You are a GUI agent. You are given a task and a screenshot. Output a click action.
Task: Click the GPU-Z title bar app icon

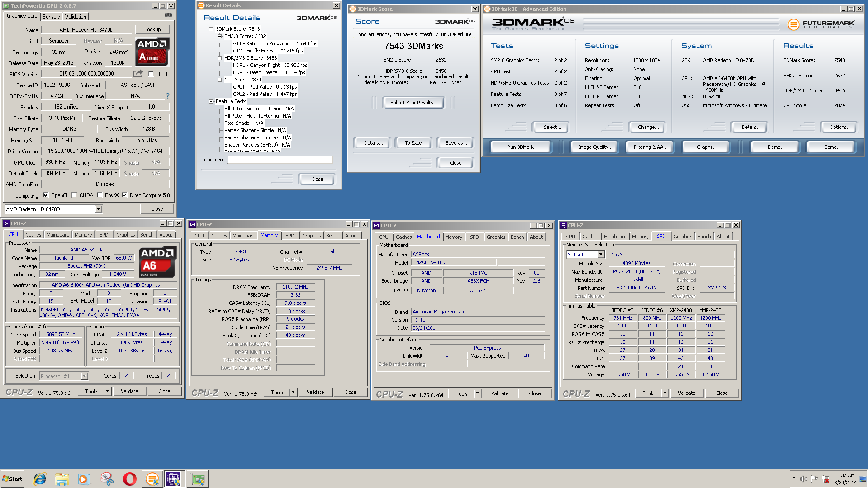pos(6,6)
